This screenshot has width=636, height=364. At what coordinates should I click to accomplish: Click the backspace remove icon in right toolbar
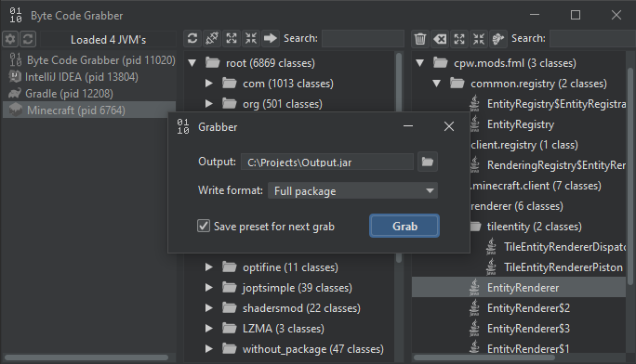[440, 39]
